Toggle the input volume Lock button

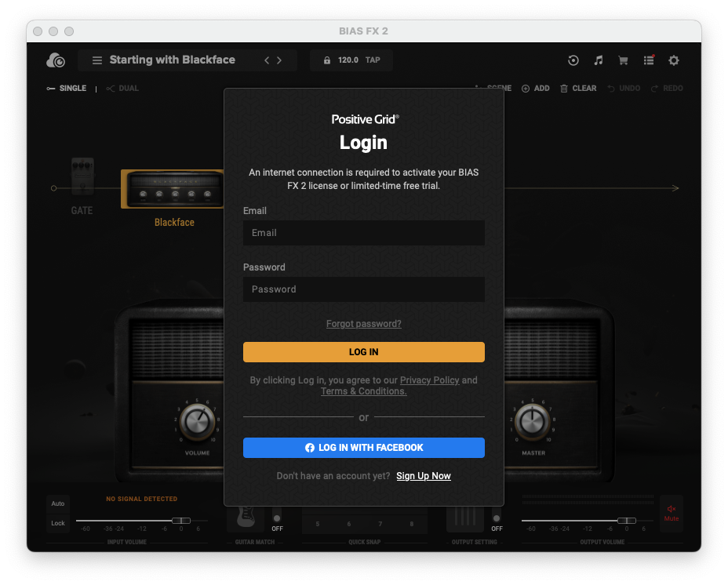click(58, 523)
